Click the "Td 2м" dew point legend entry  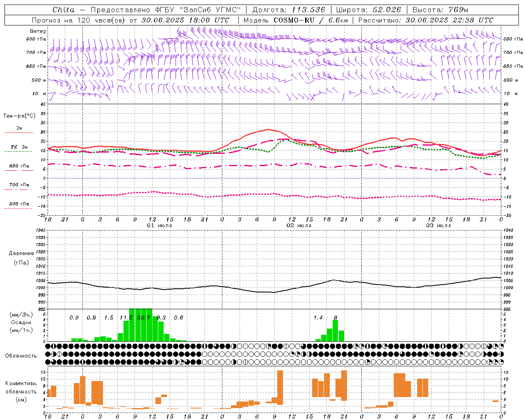pyautogui.click(x=19, y=147)
